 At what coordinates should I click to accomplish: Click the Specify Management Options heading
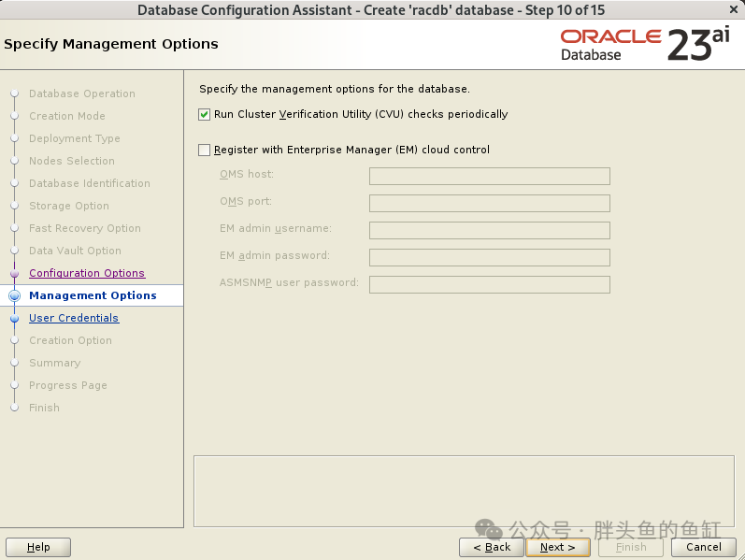(111, 44)
